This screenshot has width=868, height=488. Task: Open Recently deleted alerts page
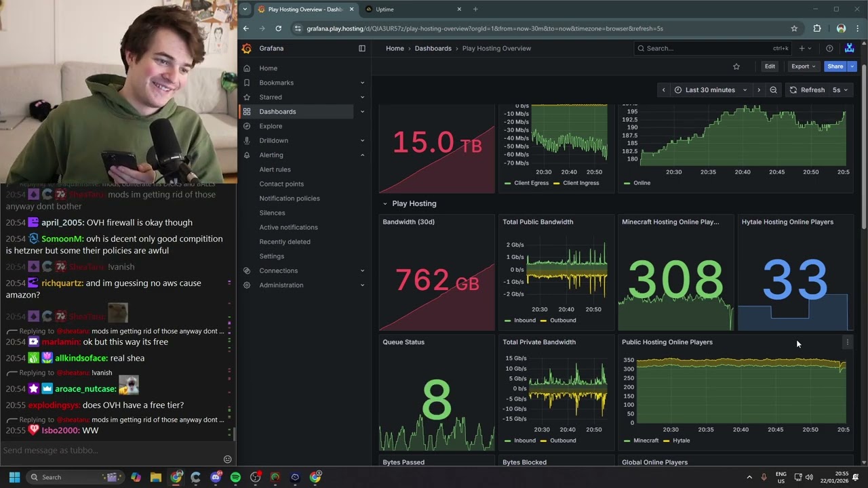point(285,242)
